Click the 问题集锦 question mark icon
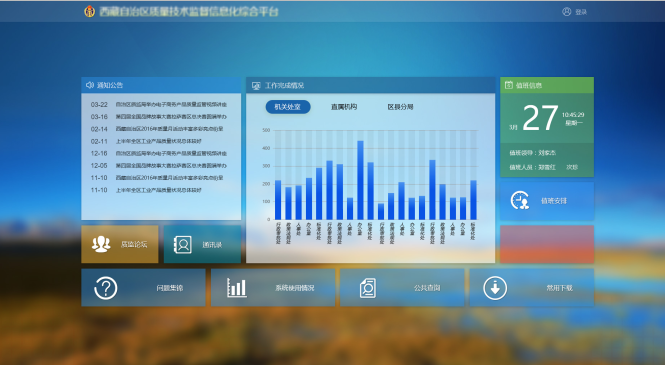Screen dimensions: 665x365 click(x=106, y=288)
